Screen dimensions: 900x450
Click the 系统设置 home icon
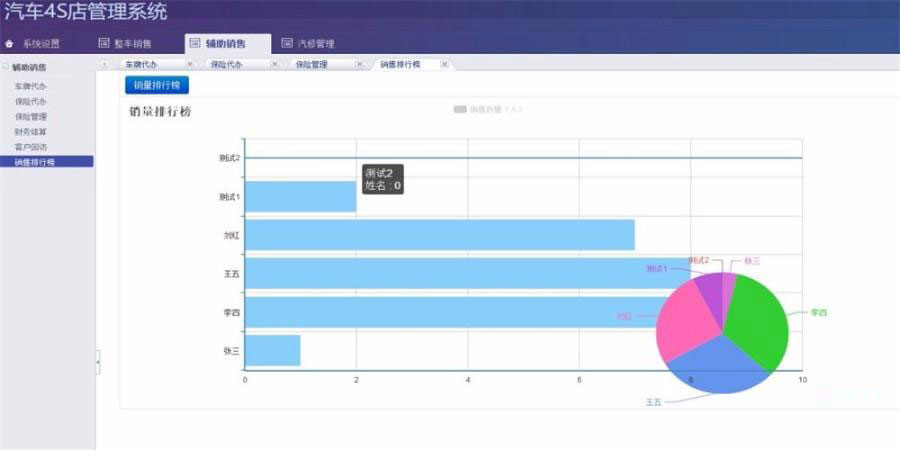[10, 44]
